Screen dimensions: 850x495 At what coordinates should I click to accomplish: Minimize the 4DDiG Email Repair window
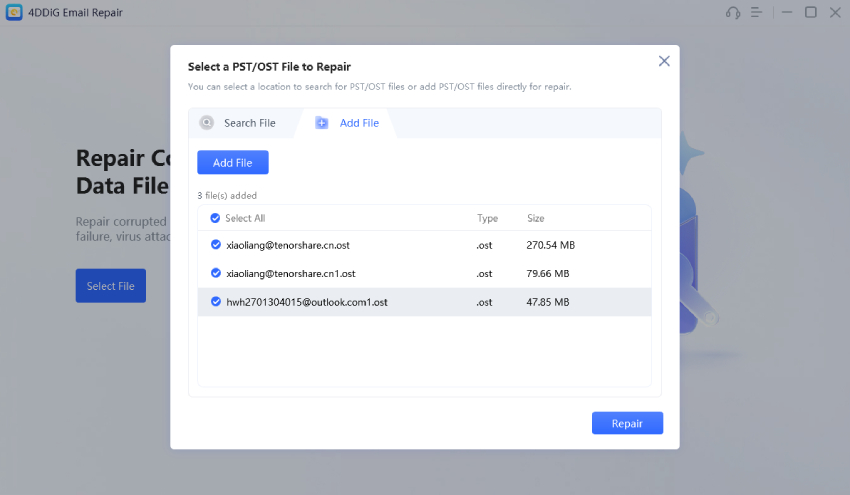pyautogui.click(x=785, y=13)
